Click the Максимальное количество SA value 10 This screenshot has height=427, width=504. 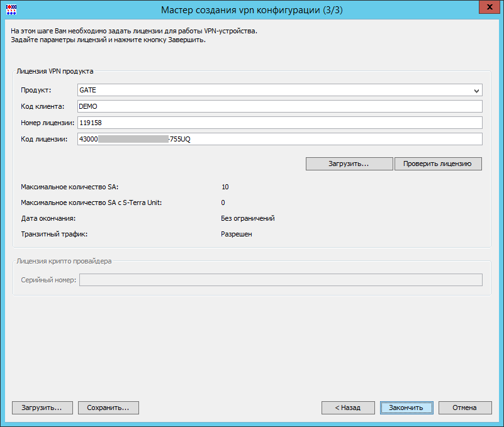pyautogui.click(x=225, y=187)
